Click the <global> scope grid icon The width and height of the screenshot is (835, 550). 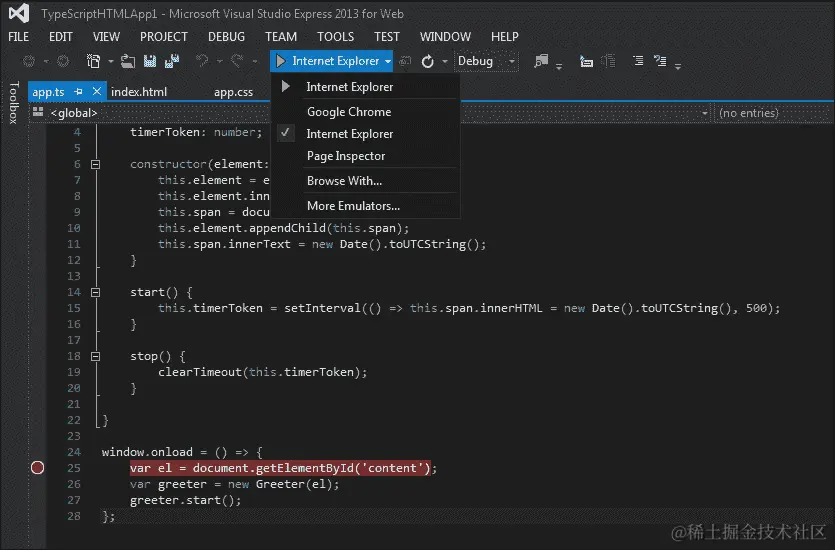coord(38,112)
